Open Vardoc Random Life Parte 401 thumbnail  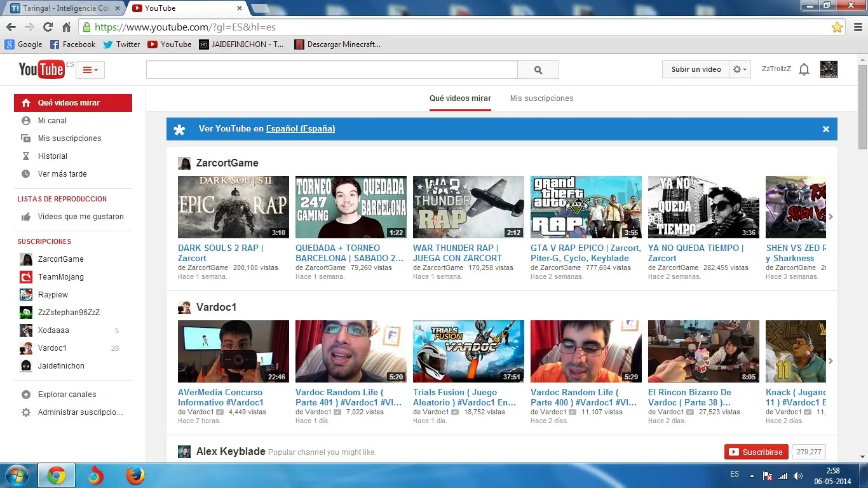click(351, 351)
